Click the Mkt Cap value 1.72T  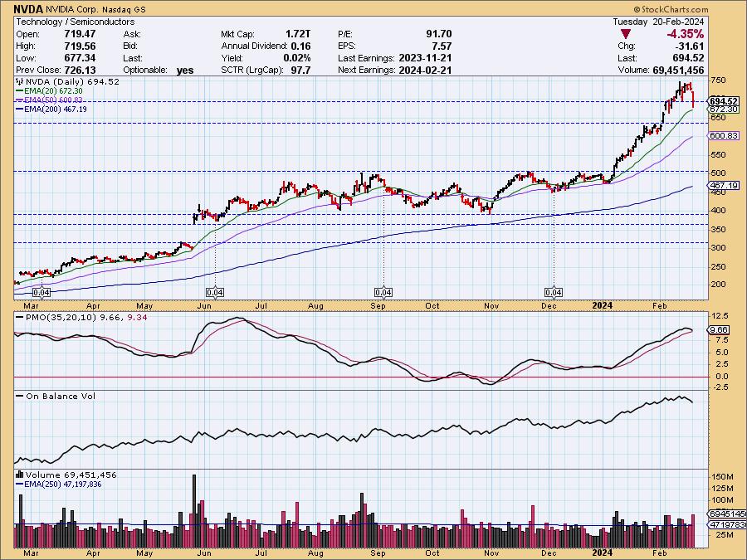tap(298, 34)
